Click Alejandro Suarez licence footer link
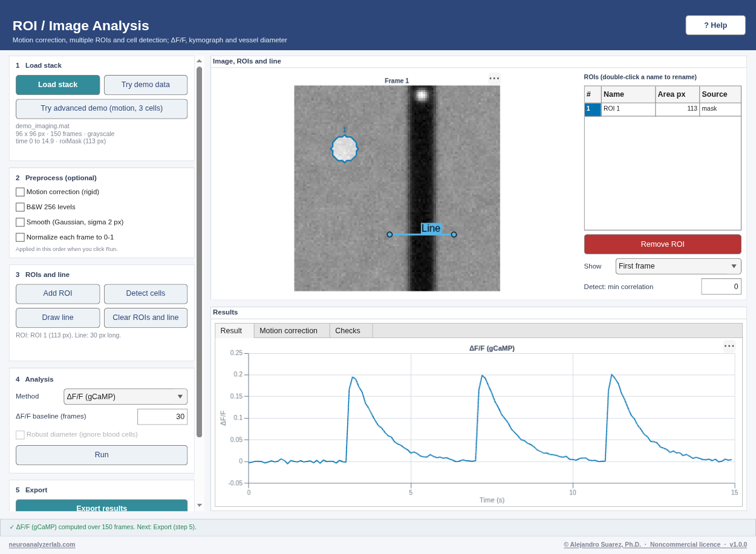756x554 pixels. point(655,544)
